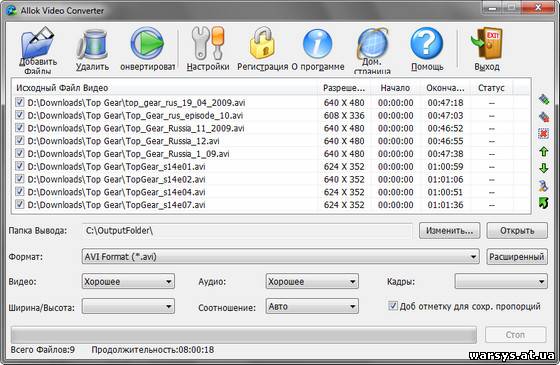The height and width of the screenshot is (365, 560).
Task: Toggle Top_Gear_Russia_12.avi checkbox
Action: (20, 141)
